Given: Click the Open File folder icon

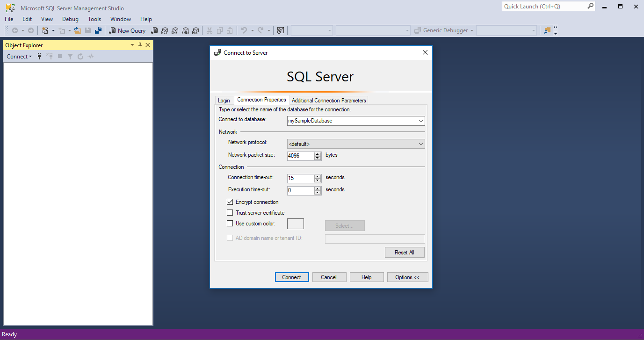Looking at the screenshot, I should coord(78,30).
